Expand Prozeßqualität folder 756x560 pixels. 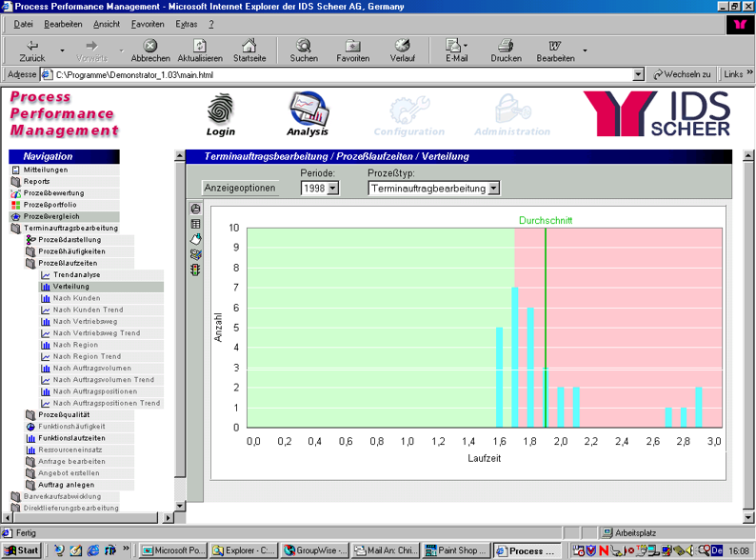[x=80, y=415]
